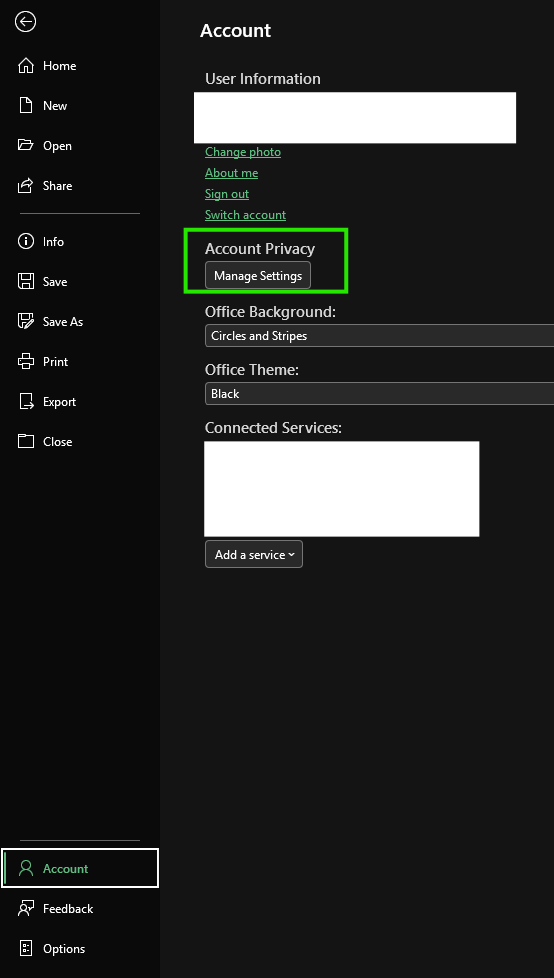The image size is (554, 978).
Task: Click the Open folder icon
Action: [26, 145]
